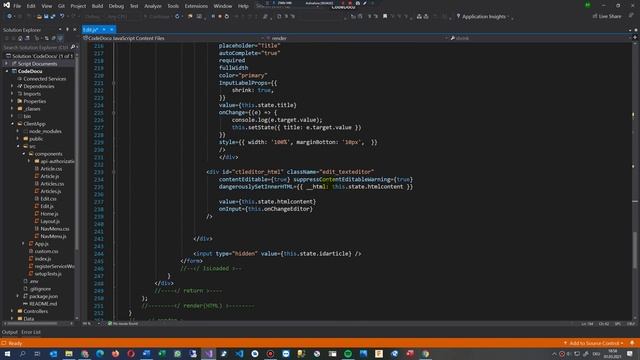
Task: Open Chrome from the taskbar
Action: click(426, 354)
